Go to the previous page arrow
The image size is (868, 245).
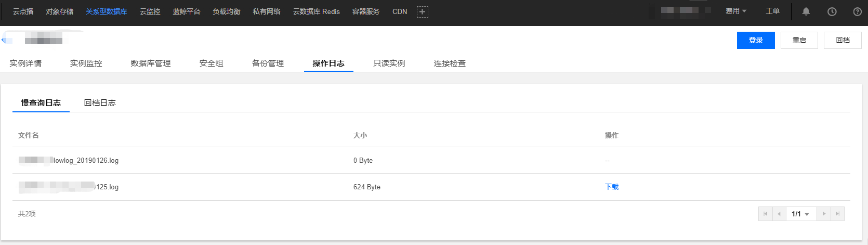pos(779,214)
